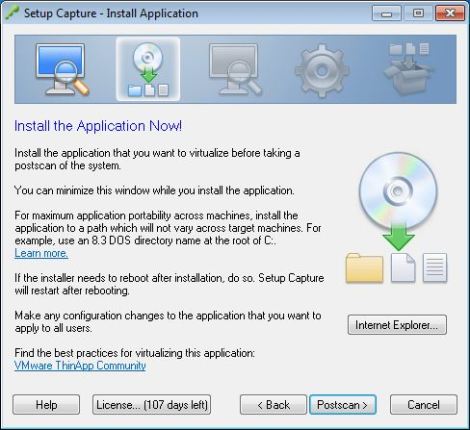Click paragraph 'For maximum application portability'

[x=168, y=228]
